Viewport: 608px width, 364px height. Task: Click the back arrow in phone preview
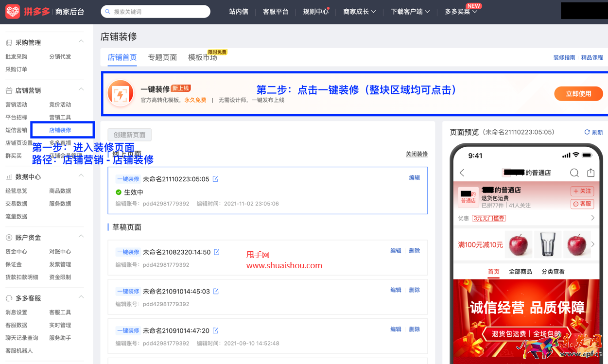coord(462,173)
